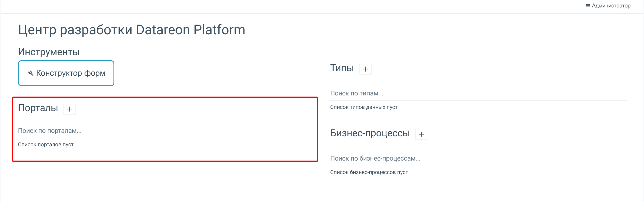Click the Центр разработки Datareon Platform title
This screenshot has height=202, width=644.
[x=131, y=30]
